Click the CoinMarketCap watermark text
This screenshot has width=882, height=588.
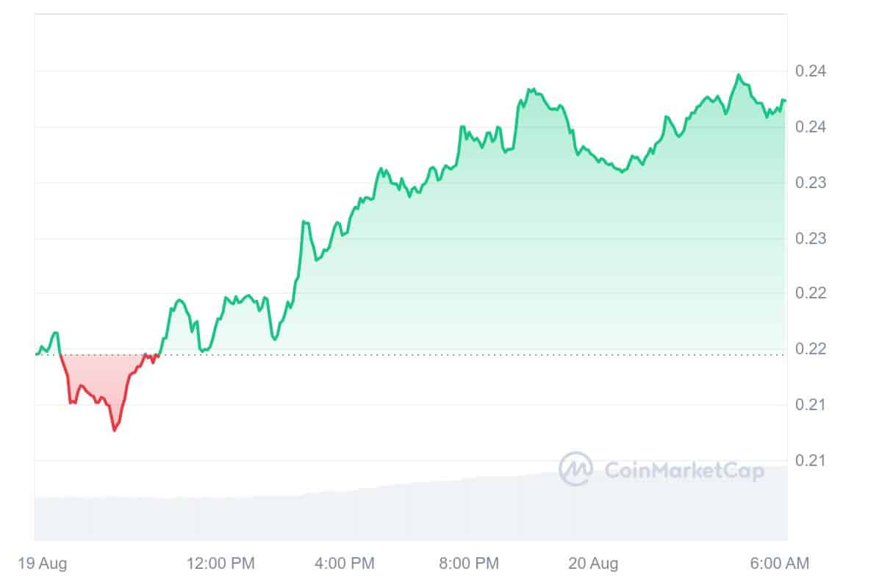click(x=684, y=470)
